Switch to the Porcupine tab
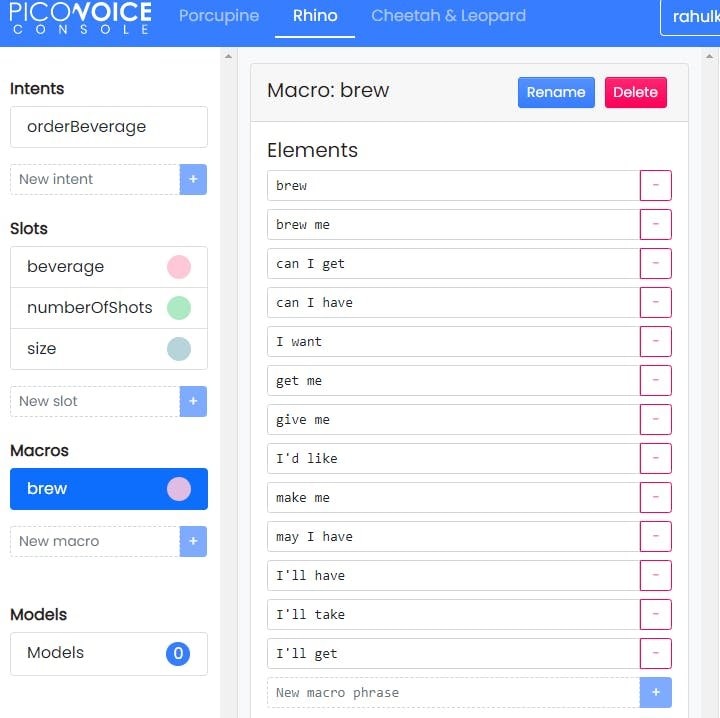 pyautogui.click(x=219, y=16)
